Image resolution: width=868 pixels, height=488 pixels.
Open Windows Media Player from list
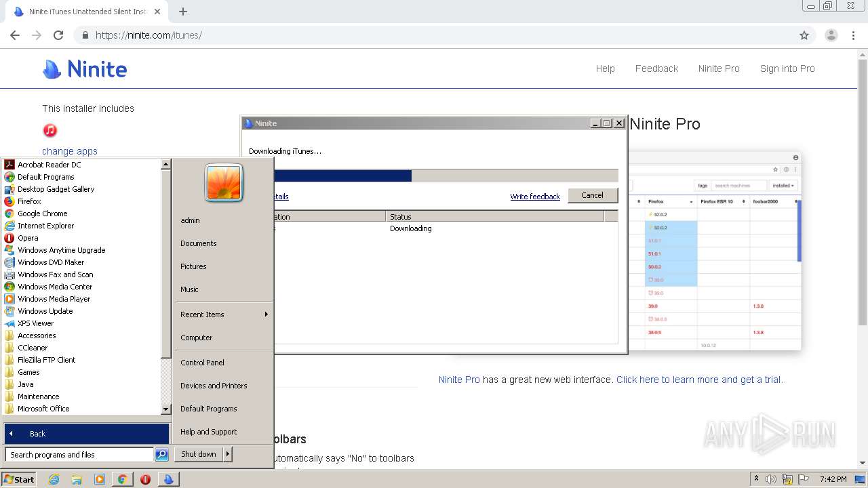point(54,299)
